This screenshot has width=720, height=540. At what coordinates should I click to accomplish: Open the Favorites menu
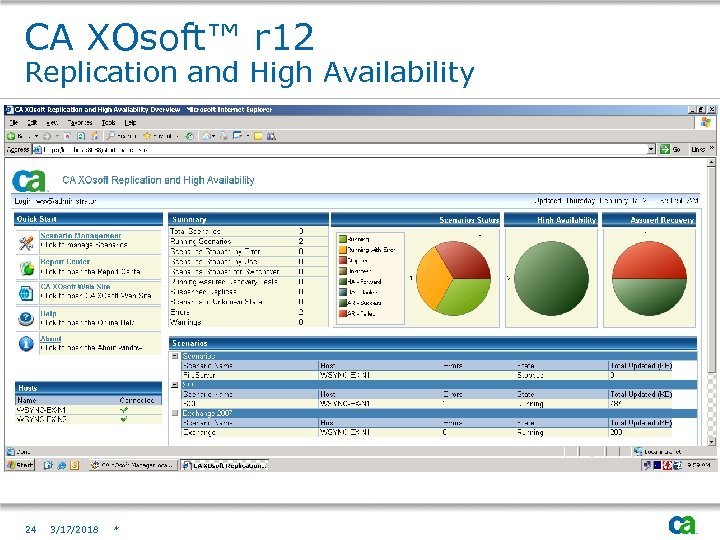tap(80, 123)
